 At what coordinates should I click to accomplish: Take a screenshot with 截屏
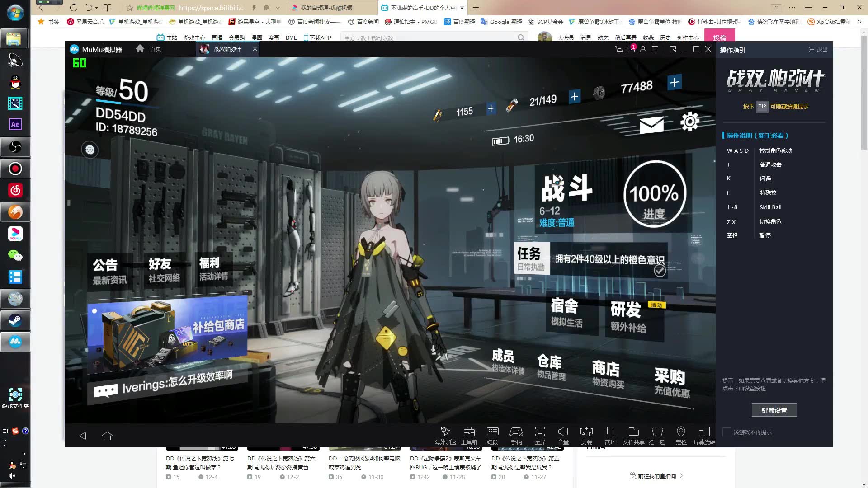point(610,436)
